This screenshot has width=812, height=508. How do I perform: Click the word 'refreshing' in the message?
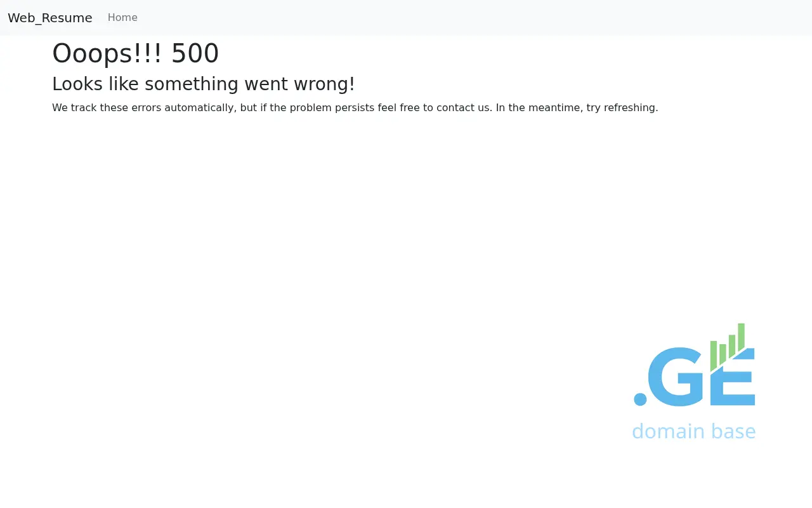coord(629,108)
